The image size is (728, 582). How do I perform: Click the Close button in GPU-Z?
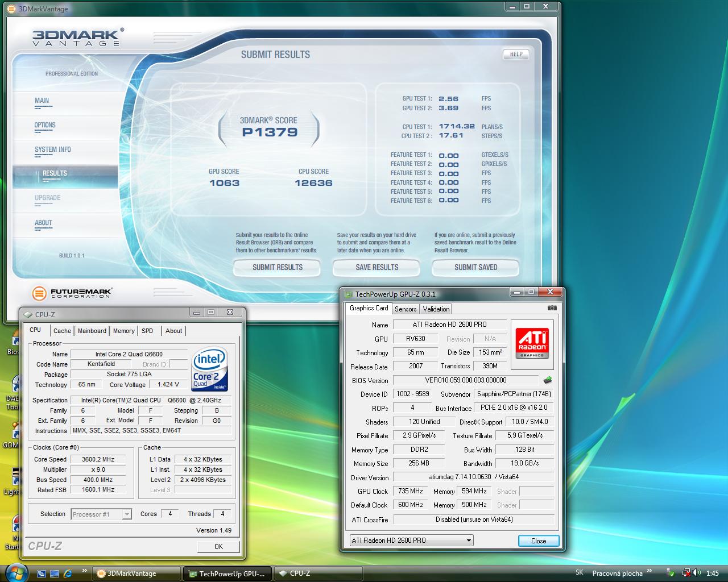[x=539, y=541]
